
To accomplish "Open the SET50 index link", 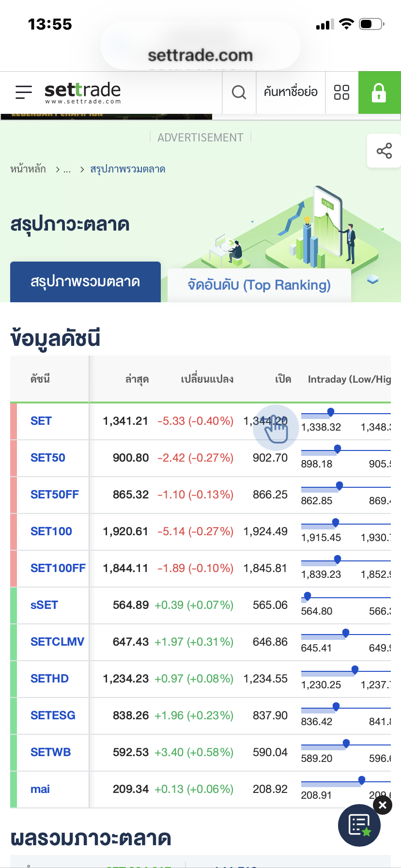I will click(x=48, y=458).
